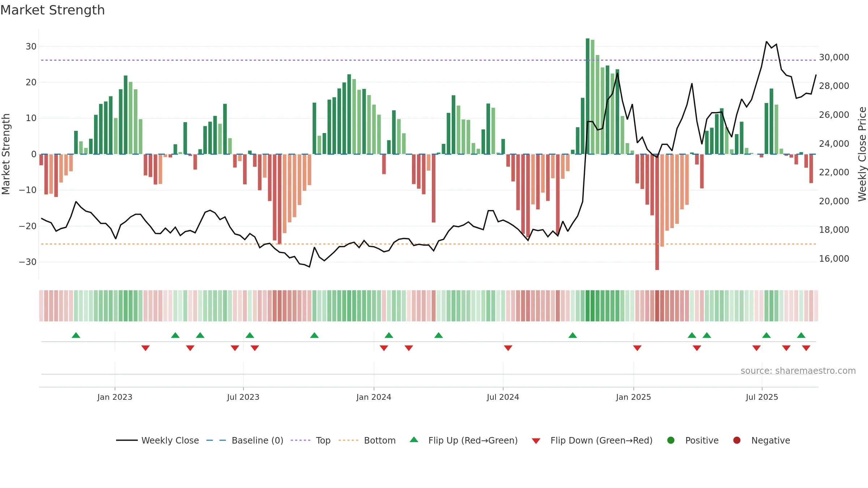This screenshot has height=488, width=868.
Task: Click the 22,000 right-axis price label
Action: click(x=834, y=172)
